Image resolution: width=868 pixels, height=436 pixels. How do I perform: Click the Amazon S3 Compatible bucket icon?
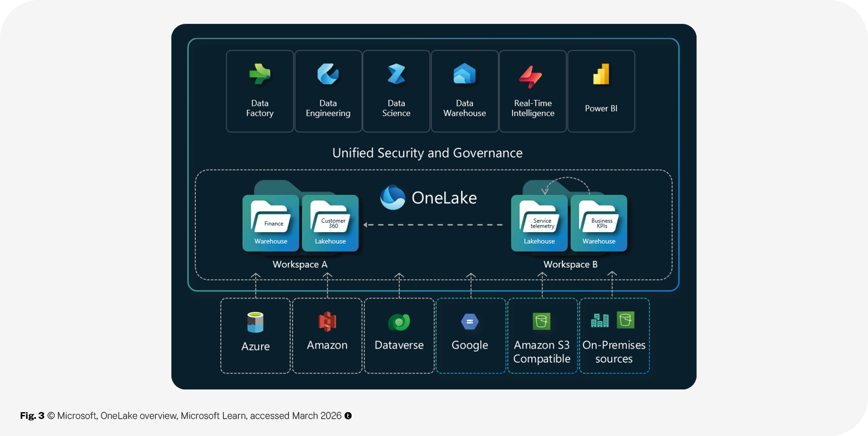tap(541, 321)
